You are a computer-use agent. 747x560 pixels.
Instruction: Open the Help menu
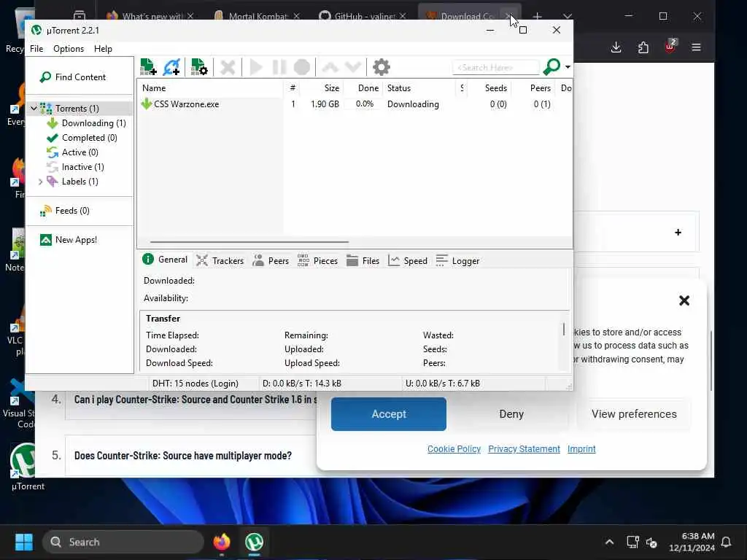pyautogui.click(x=103, y=49)
